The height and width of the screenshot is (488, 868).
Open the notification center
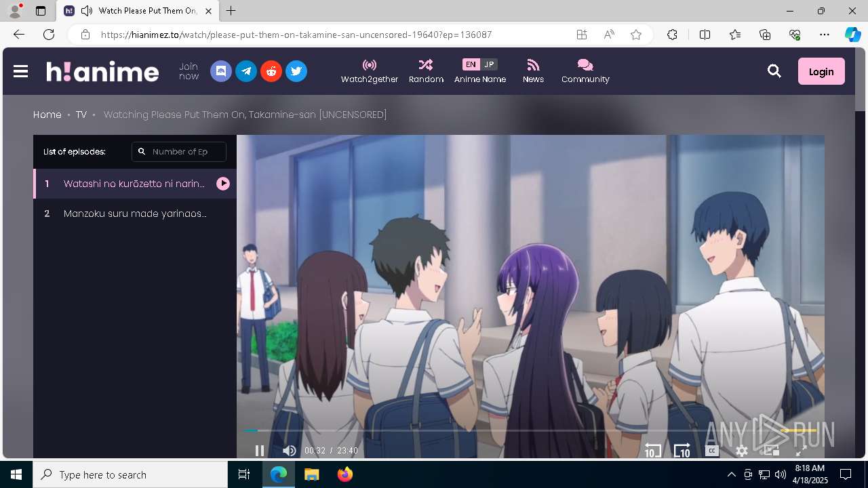[846, 474]
